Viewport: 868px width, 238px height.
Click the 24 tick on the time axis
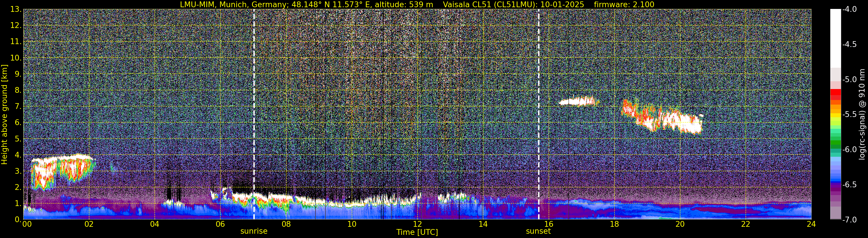[811, 224]
